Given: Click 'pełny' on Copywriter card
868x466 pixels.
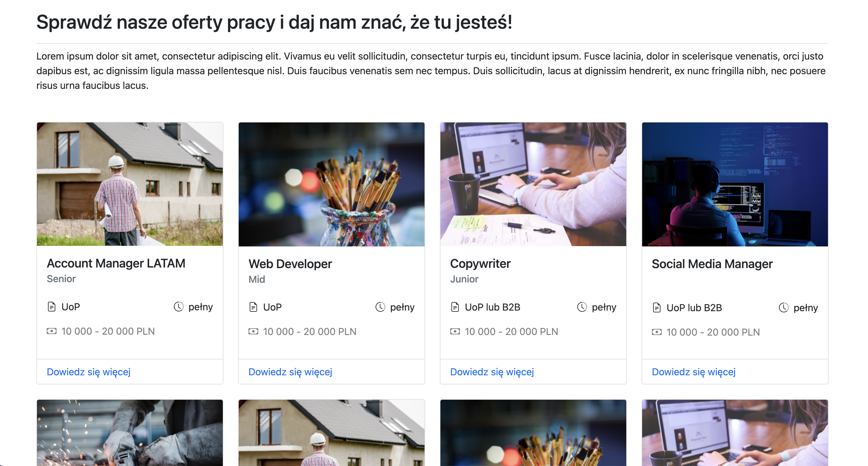Looking at the screenshot, I should tap(604, 308).
